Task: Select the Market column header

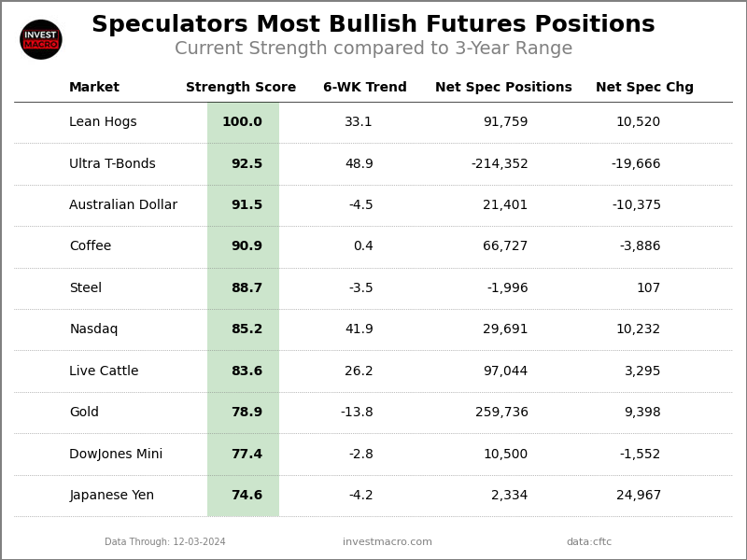Action: [94, 88]
